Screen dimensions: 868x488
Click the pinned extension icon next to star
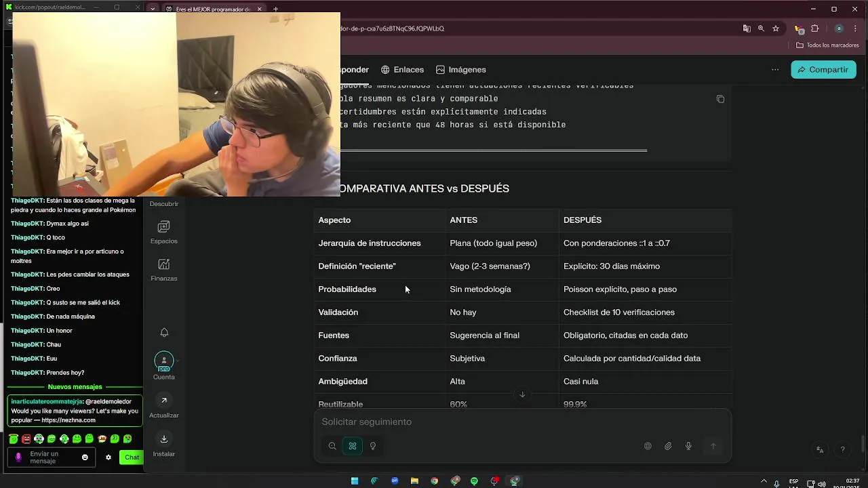click(x=799, y=28)
